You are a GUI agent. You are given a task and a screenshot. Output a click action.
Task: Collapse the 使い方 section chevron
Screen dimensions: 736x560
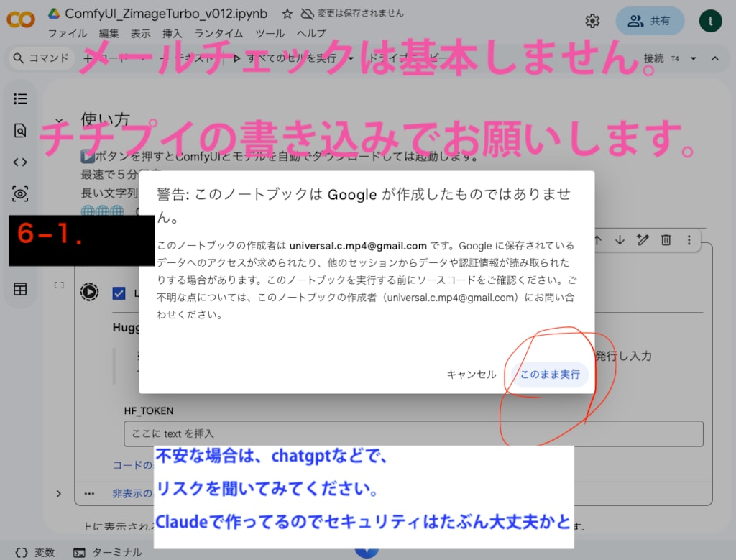[x=59, y=120]
